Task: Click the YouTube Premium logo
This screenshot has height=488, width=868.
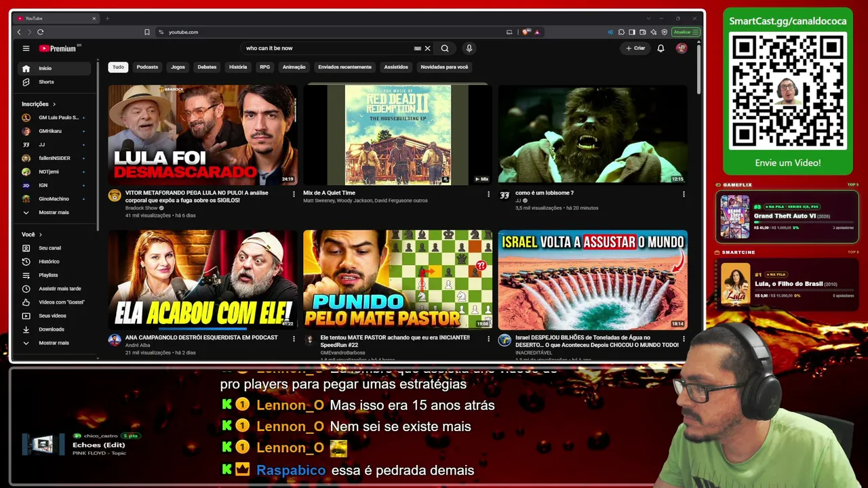Action: pos(60,48)
